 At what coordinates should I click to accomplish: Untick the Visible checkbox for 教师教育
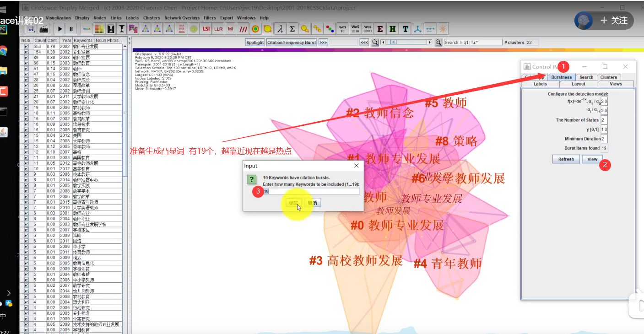(27, 63)
